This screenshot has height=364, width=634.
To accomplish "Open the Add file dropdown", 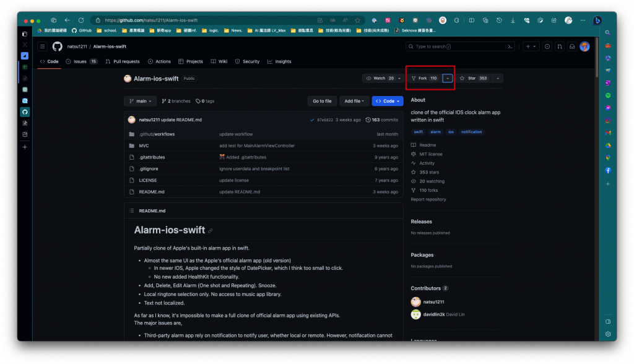I will click(x=354, y=101).
